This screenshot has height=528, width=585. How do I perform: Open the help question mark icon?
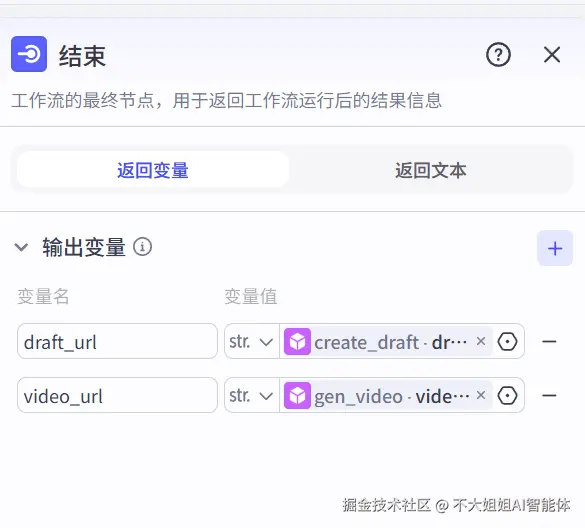click(x=498, y=55)
